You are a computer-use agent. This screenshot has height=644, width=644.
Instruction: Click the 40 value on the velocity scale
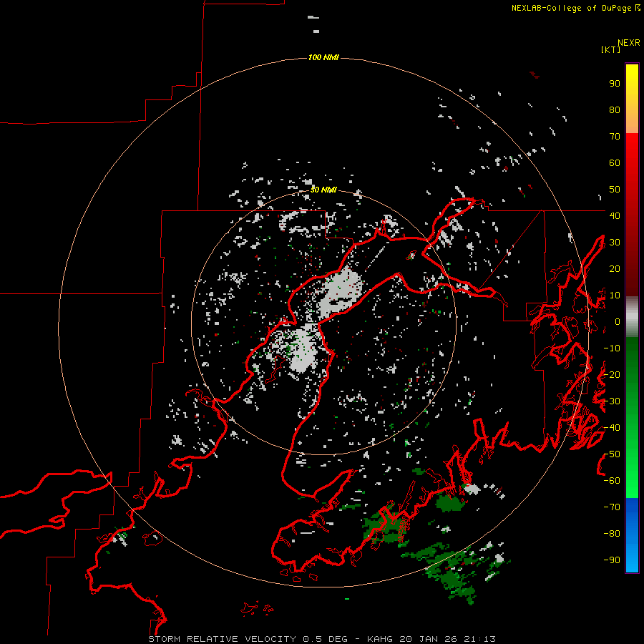coord(615,216)
